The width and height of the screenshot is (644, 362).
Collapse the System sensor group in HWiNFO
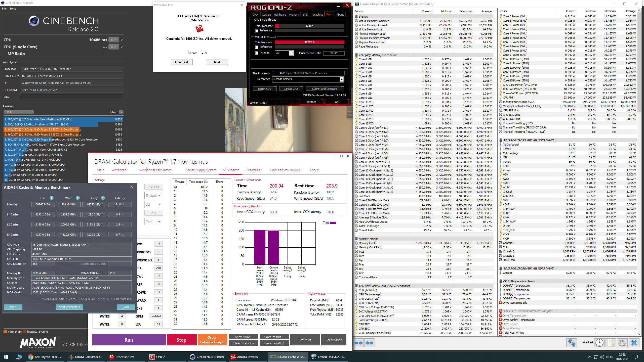coord(356,17)
